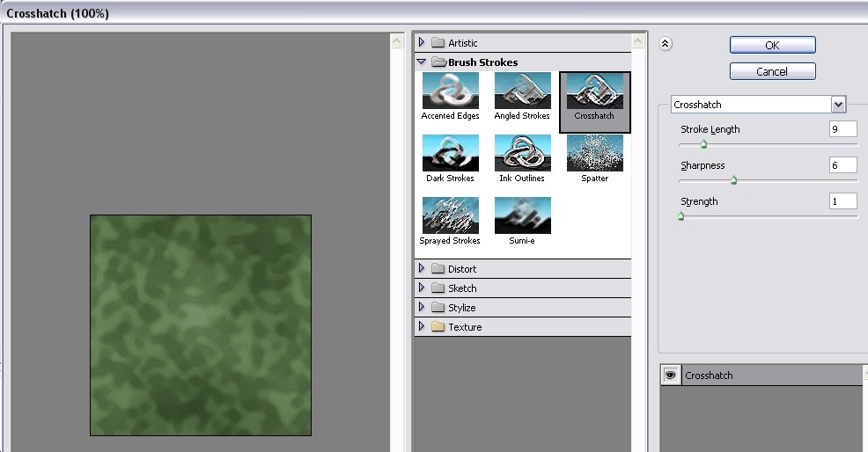This screenshot has height=452, width=868.
Task: Open the Crosshatch filter dropdown arrow
Action: pos(838,104)
